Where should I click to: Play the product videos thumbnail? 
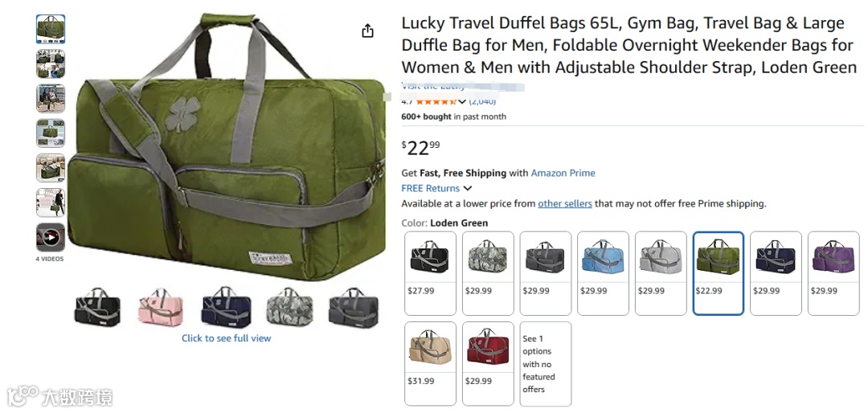(51, 238)
